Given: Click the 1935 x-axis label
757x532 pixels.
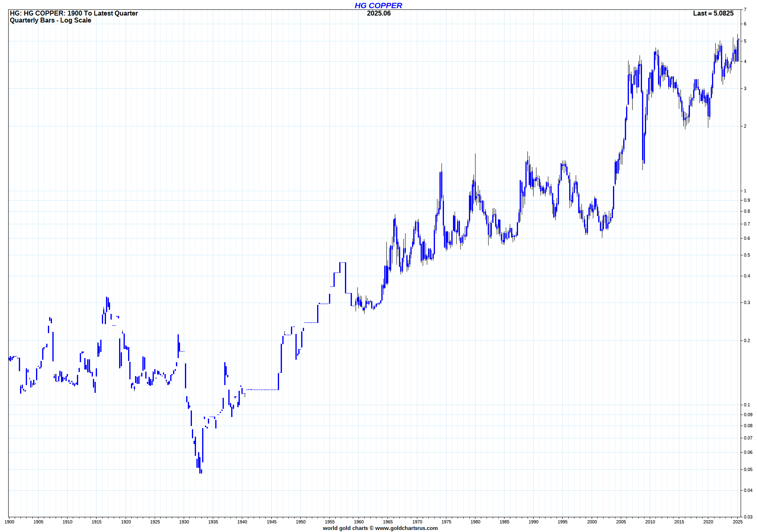Looking at the screenshot, I should click(x=213, y=522).
